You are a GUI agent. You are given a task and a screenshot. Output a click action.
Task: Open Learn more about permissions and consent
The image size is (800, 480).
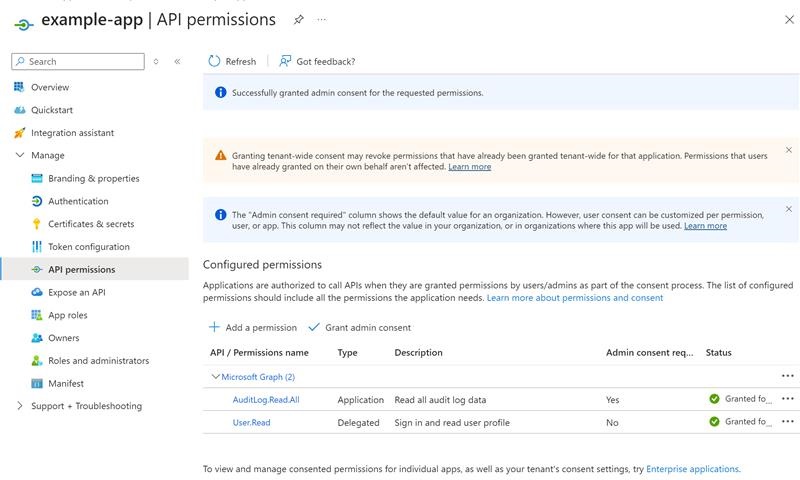(x=575, y=298)
